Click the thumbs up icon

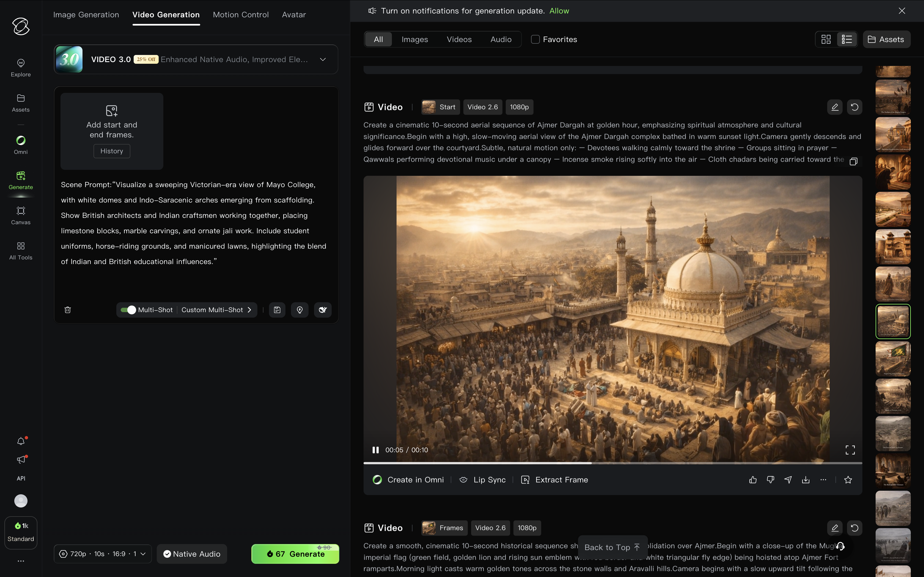[x=753, y=480]
